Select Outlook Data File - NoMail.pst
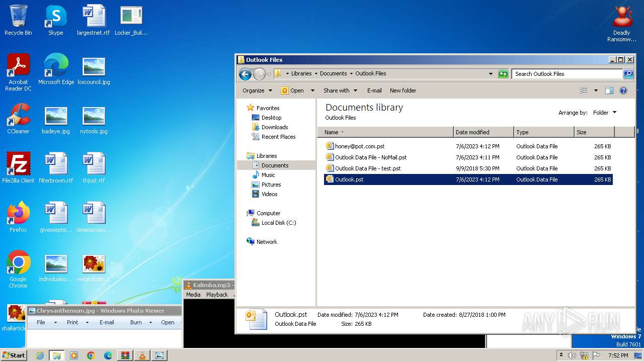 coord(371,157)
